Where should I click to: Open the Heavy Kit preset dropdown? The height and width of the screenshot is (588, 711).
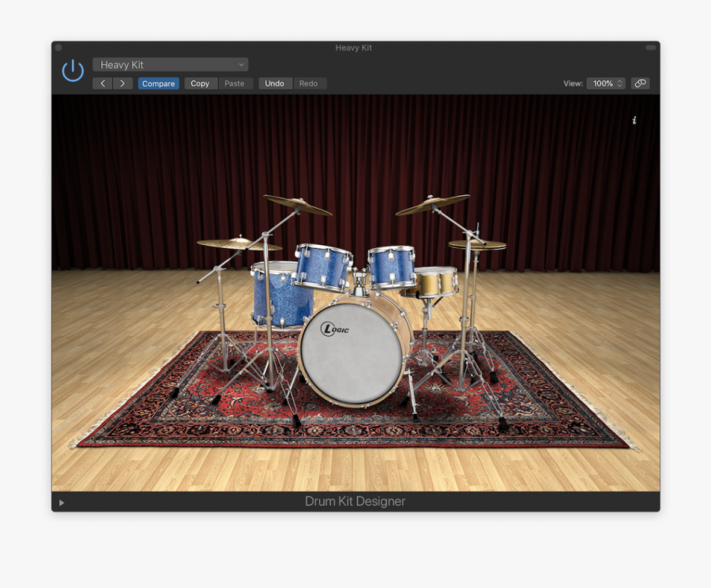[170, 65]
